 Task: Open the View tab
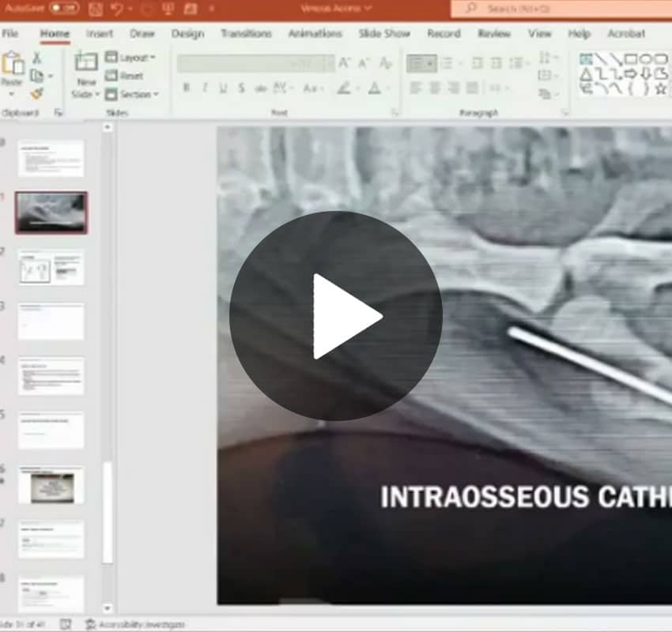pyautogui.click(x=539, y=33)
